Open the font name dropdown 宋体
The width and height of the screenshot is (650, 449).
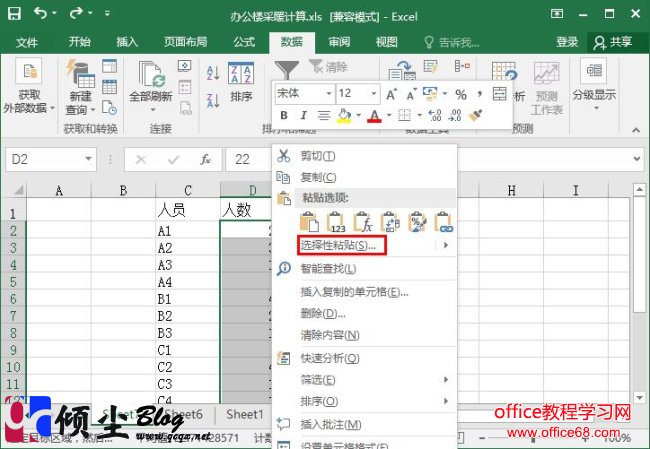coord(329,94)
